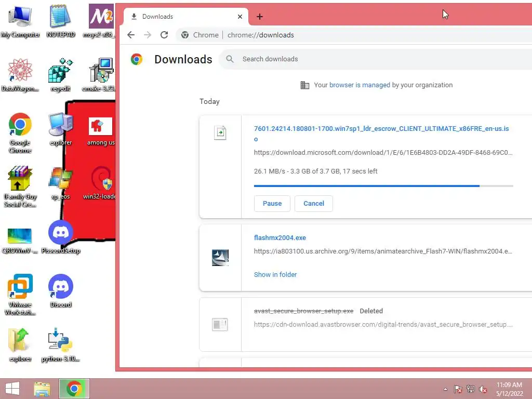
Task: Click the network tray icon
Action: click(471, 389)
